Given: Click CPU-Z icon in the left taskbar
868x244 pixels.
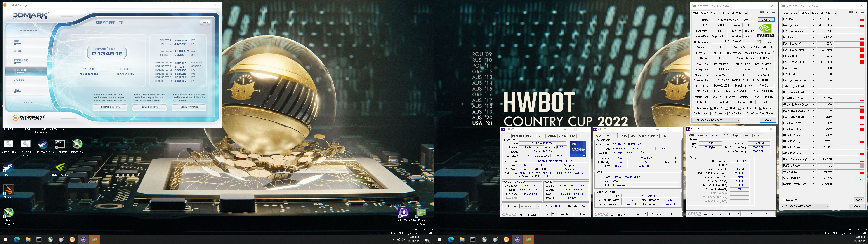Looking at the screenshot, I should (83, 240).
